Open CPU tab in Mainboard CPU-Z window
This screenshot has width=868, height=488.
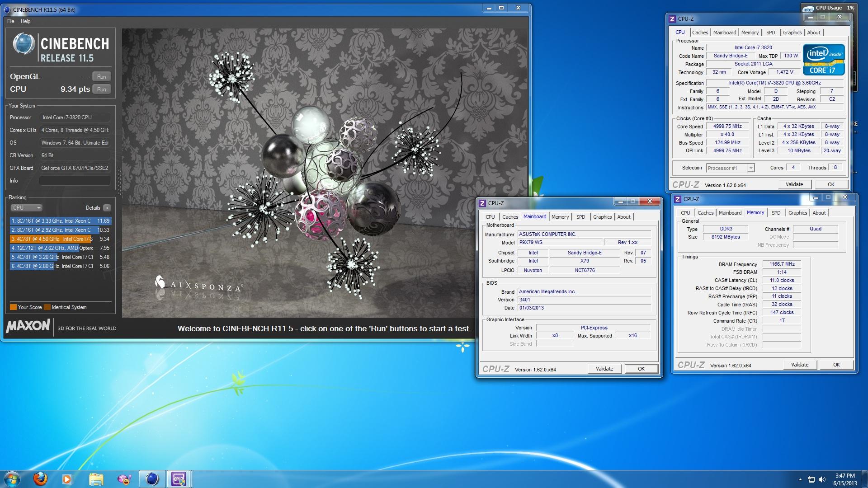490,217
